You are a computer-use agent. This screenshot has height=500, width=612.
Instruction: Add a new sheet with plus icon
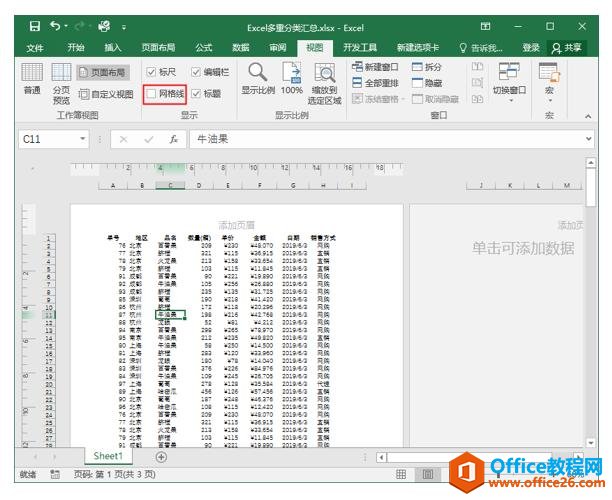[161, 457]
